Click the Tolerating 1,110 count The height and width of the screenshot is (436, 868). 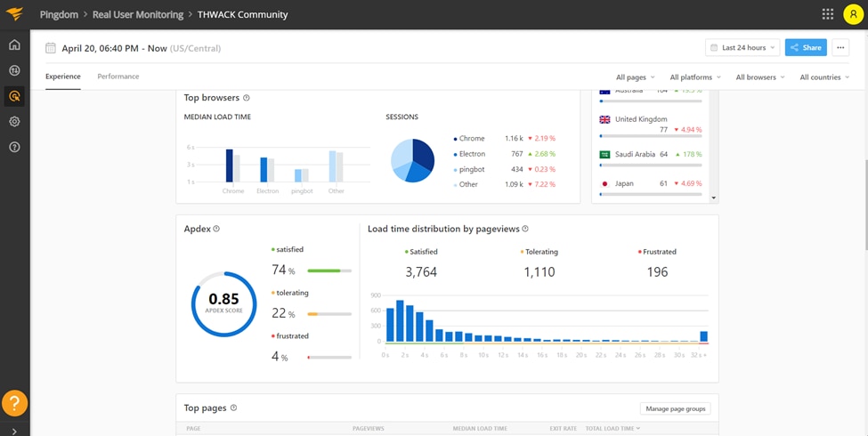(x=539, y=272)
